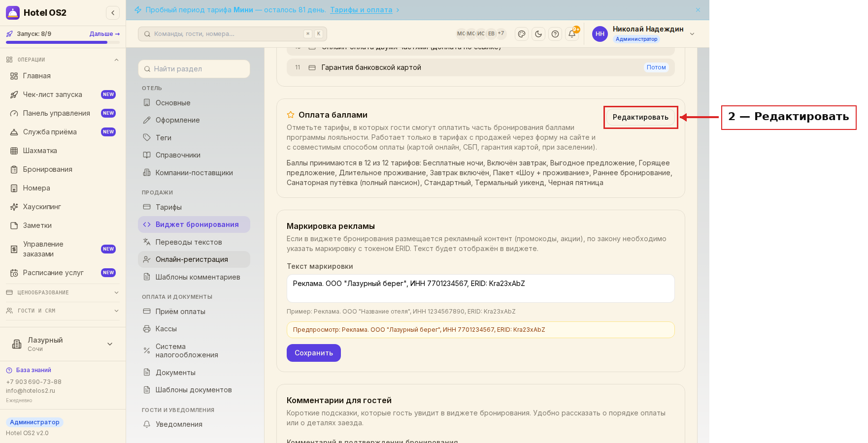Open Основные settings

[x=194, y=103]
